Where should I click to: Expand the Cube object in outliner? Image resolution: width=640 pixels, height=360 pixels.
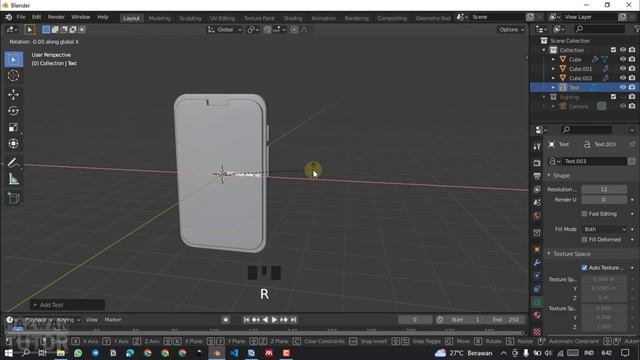[x=553, y=60]
